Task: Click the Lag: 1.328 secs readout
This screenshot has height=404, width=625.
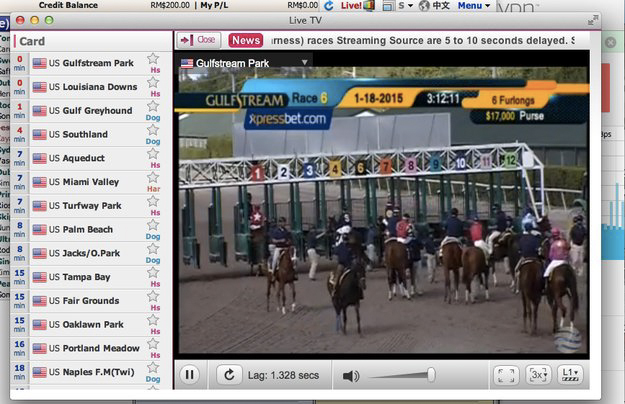Action: 283,375
